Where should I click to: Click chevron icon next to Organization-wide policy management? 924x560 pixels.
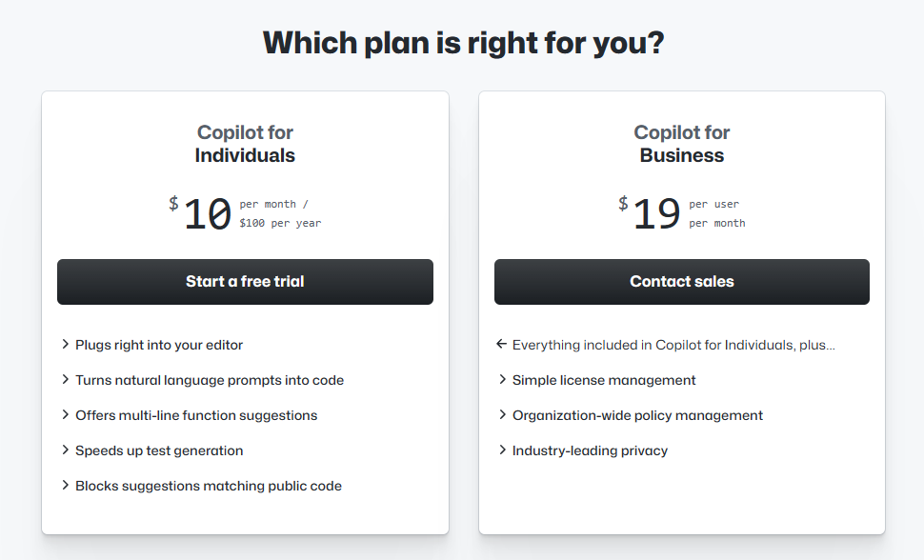click(503, 415)
